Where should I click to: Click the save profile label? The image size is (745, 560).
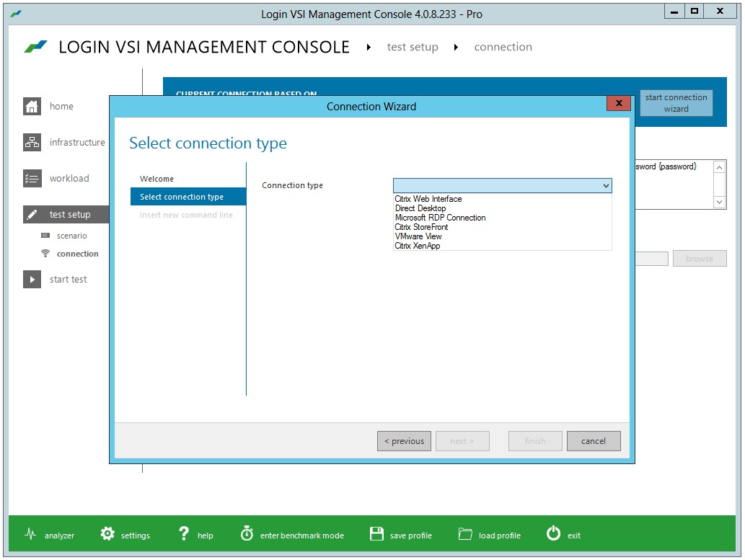[411, 535]
